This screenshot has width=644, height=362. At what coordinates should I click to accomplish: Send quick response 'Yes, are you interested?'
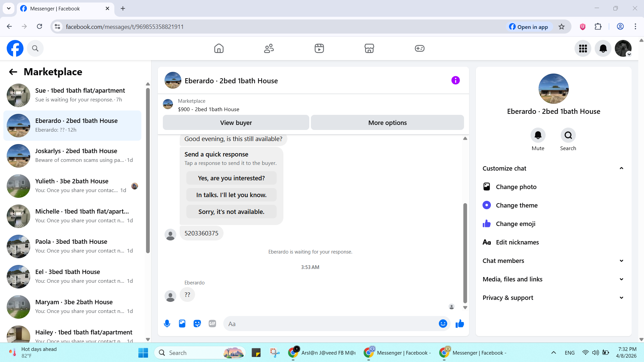click(x=231, y=178)
